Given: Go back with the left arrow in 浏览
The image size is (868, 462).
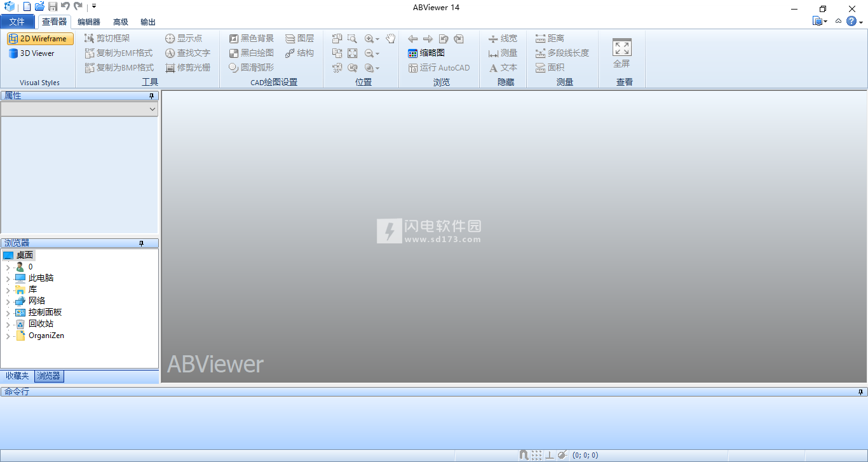Looking at the screenshot, I should point(413,39).
